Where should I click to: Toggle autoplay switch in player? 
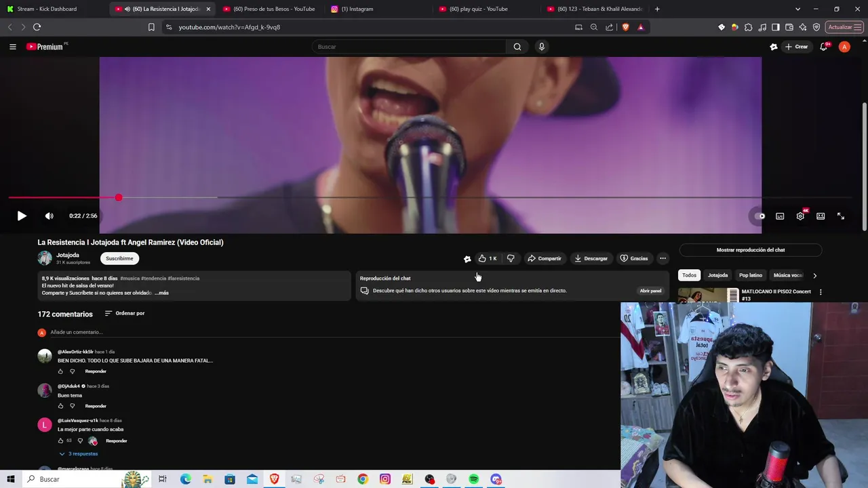[759, 216]
